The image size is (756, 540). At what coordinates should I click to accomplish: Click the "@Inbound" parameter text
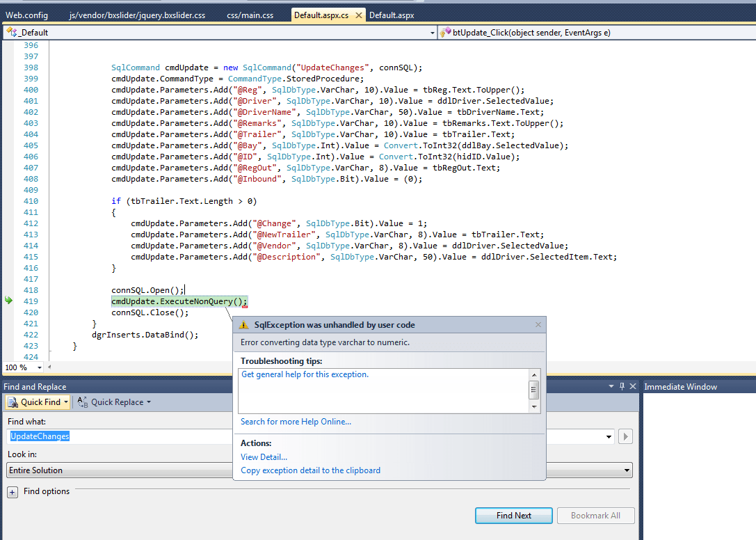tap(257, 179)
